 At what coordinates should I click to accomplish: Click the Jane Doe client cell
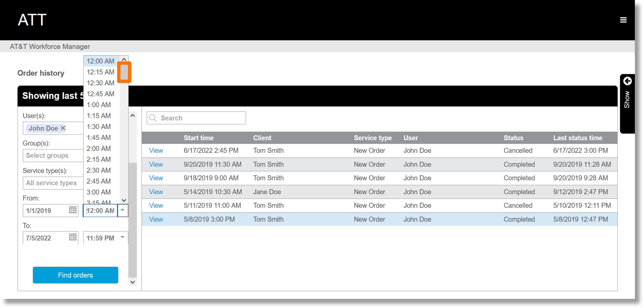click(x=267, y=192)
